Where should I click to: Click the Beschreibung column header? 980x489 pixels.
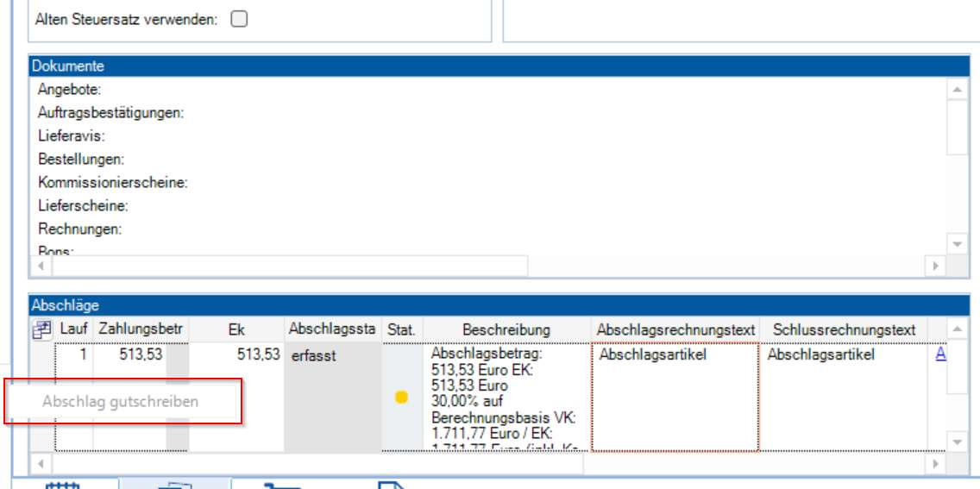click(x=506, y=330)
